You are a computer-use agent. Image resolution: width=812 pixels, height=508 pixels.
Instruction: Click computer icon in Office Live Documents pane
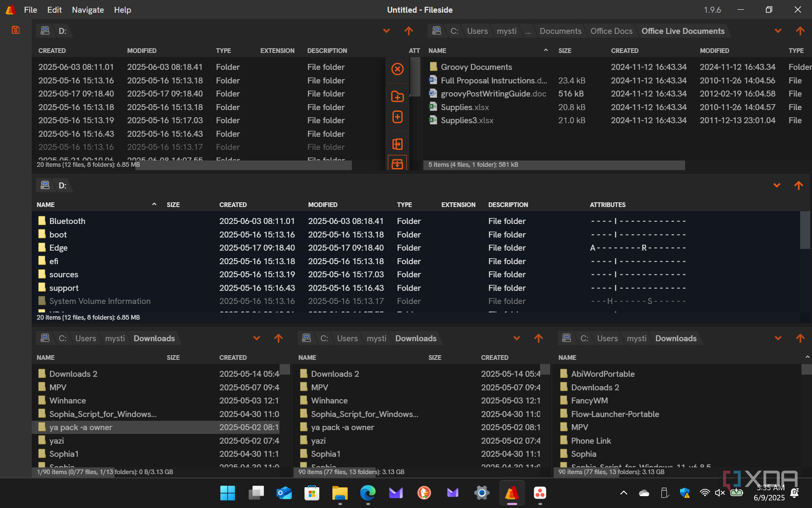pyautogui.click(x=436, y=30)
